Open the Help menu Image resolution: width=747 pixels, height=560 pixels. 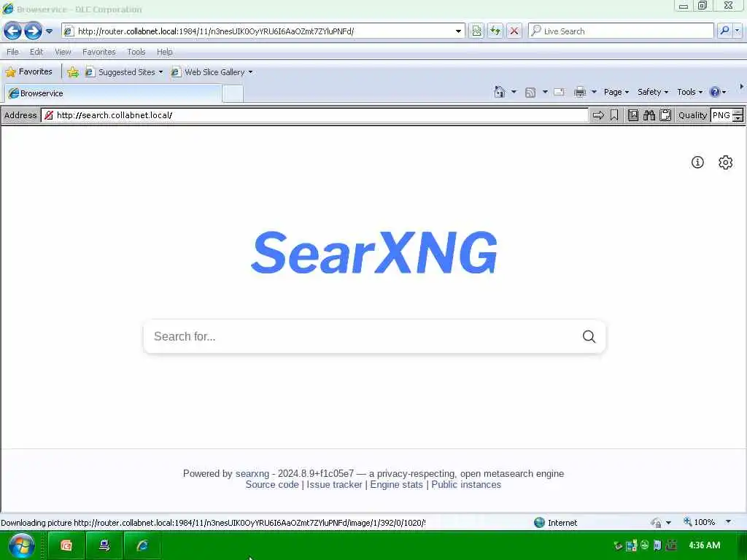(x=165, y=52)
